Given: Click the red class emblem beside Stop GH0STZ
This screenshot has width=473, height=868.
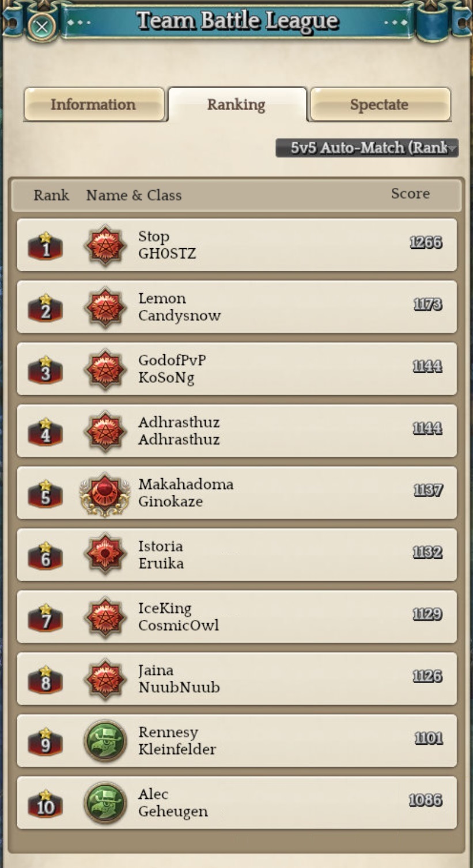Looking at the screenshot, I should (105, 245).
